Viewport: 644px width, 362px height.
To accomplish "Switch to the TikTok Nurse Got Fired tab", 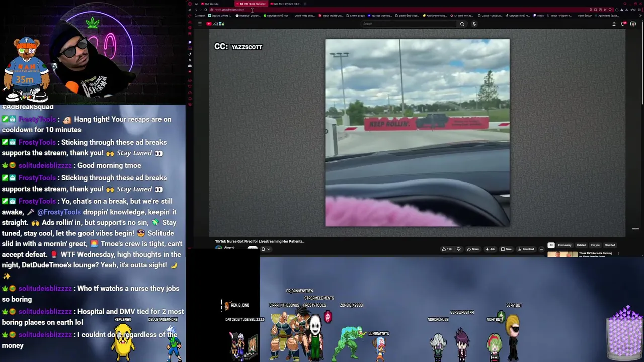I will [x=252, y=4].
